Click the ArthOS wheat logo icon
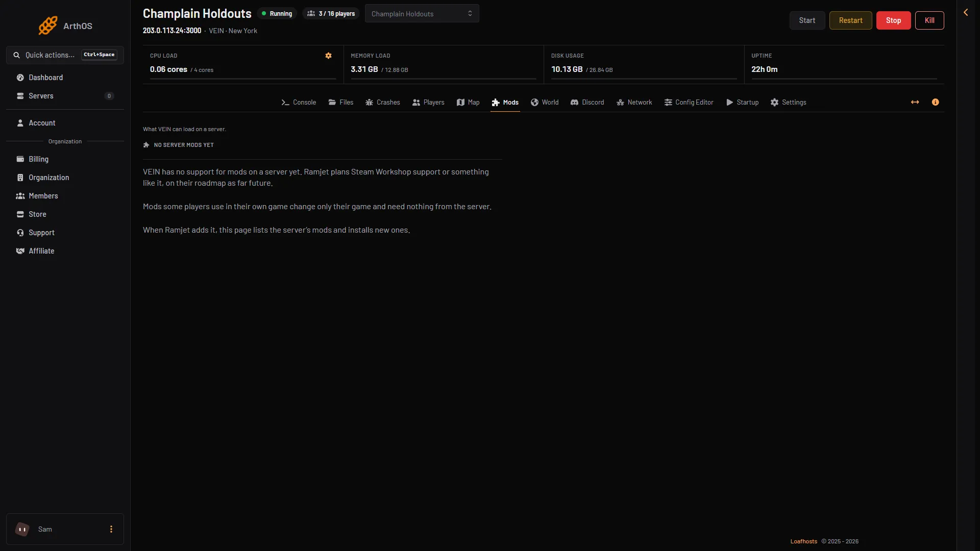 pyautogui.click(x=47, y=26)
